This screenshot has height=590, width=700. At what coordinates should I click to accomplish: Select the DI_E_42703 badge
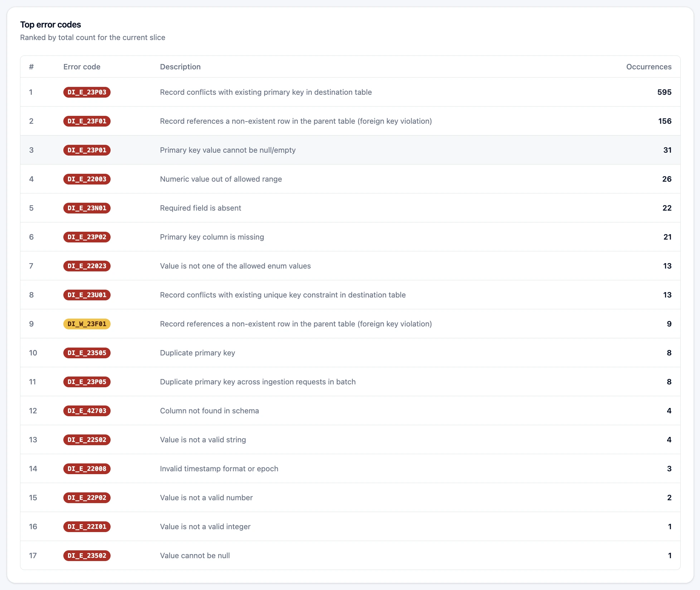(87, 411)
